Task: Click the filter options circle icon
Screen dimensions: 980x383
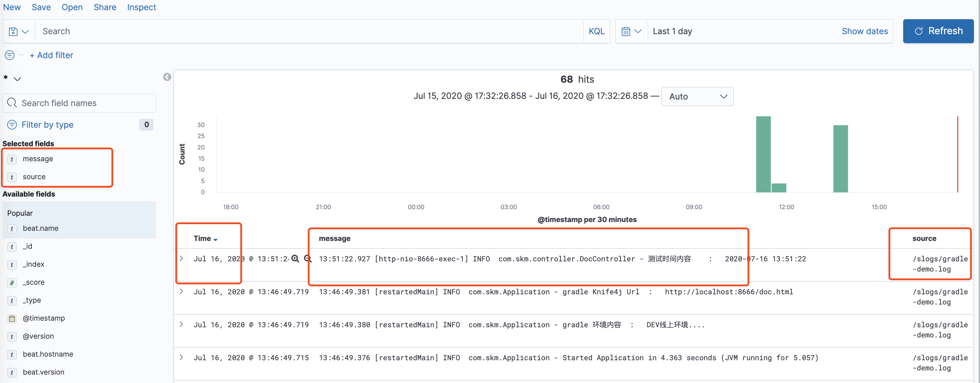Action: click(x=10, y=55)
